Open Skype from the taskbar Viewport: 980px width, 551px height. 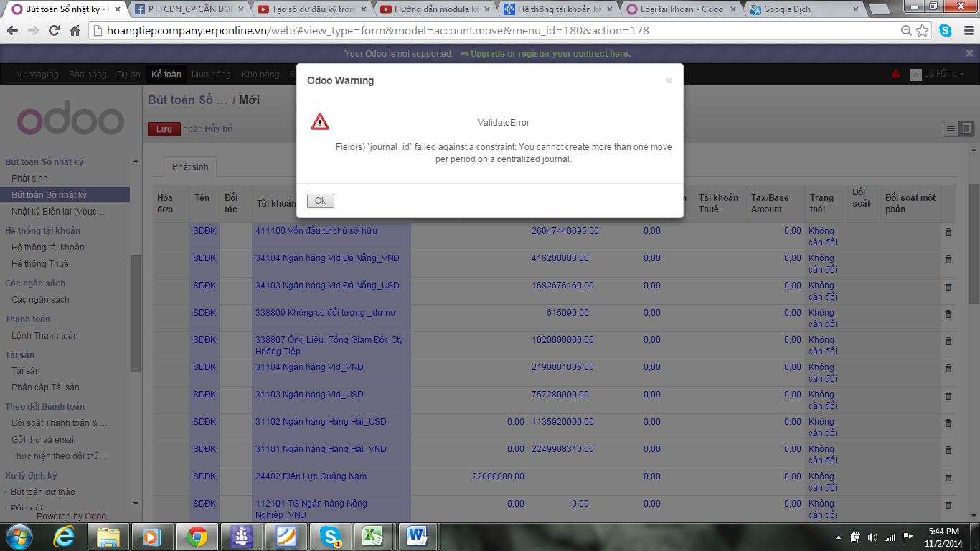(331, 537)
